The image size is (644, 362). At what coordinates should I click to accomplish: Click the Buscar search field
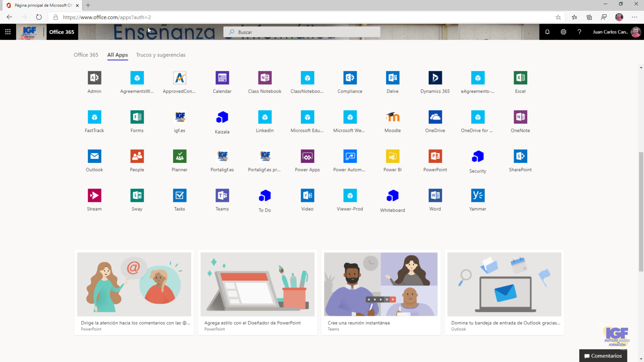tap(302, 32)
